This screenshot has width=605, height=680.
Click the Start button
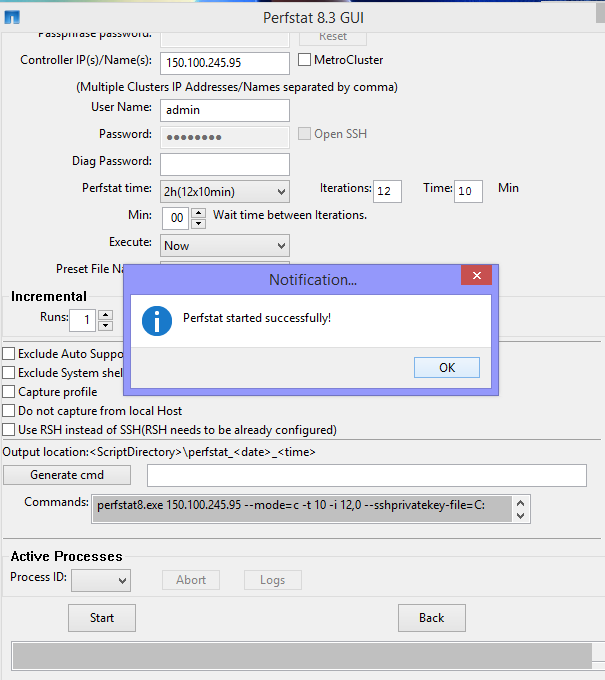click(x=102, y=618)
